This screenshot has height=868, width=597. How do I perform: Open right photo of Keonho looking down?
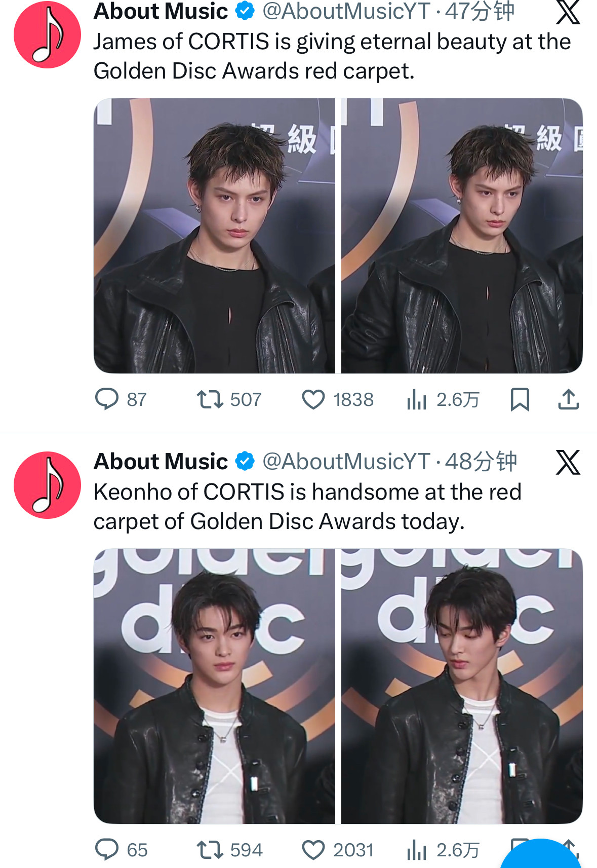(x=462, y=686)
